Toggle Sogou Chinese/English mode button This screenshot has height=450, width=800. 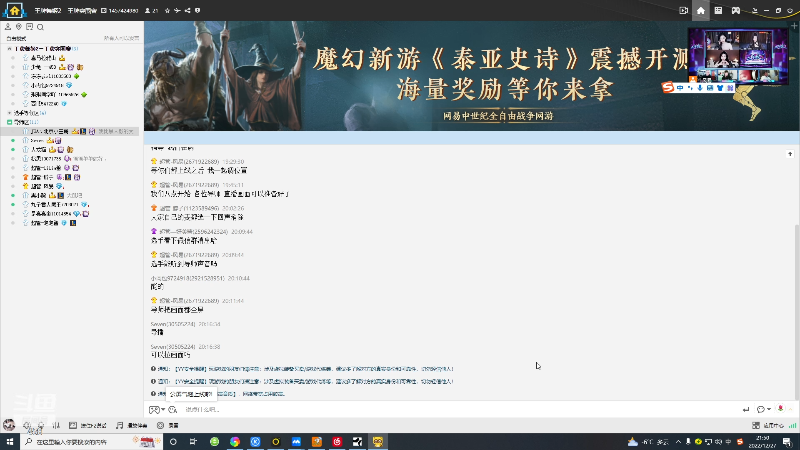point(680,88)
